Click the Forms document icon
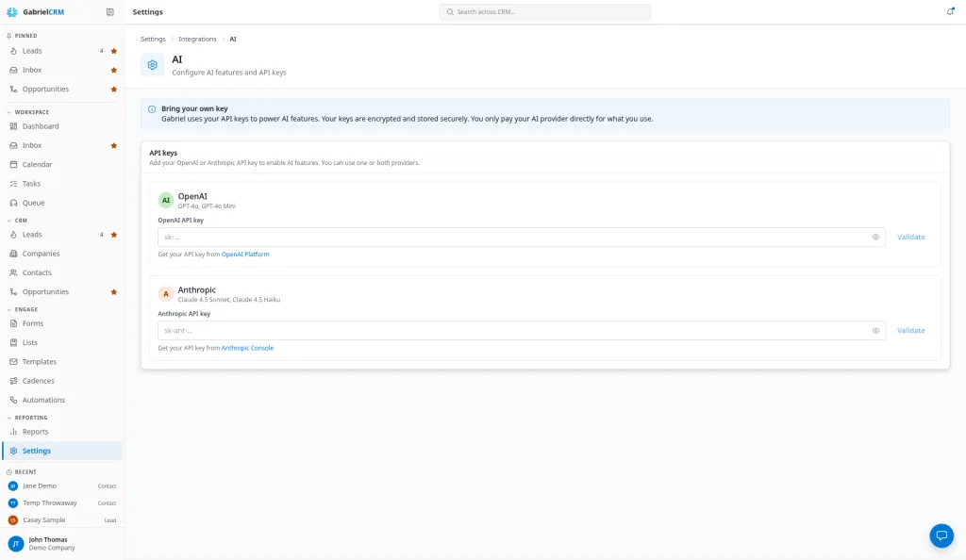966x560 pixels. (x=13, y=323)
